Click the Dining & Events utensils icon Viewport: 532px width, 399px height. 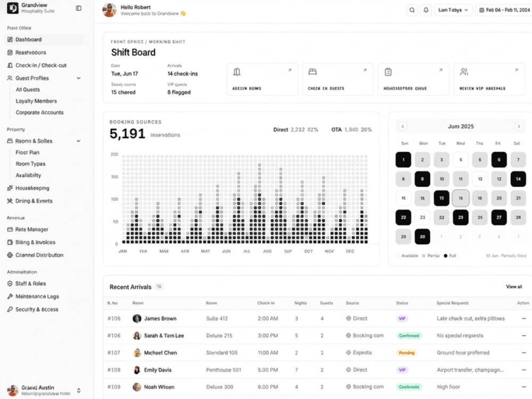point(10,201)
